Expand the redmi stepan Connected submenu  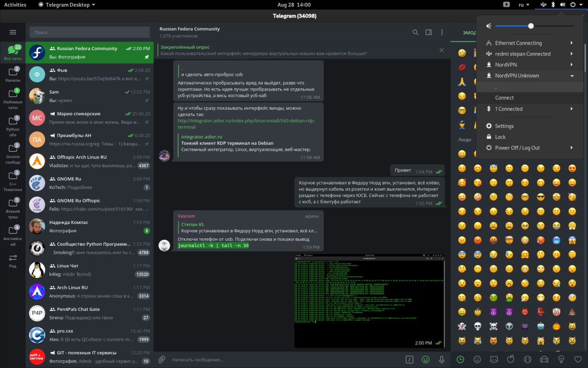click(530, 54)
